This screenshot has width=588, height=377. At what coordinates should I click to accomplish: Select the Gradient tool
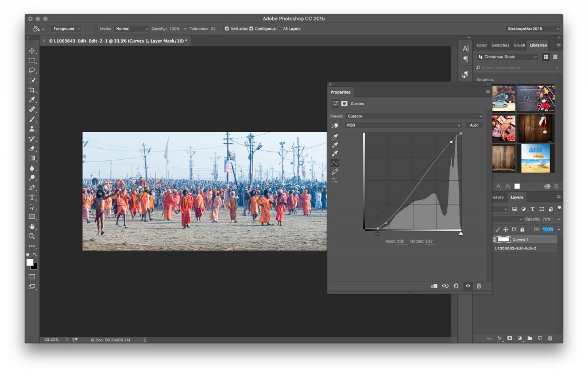[32, 157]
